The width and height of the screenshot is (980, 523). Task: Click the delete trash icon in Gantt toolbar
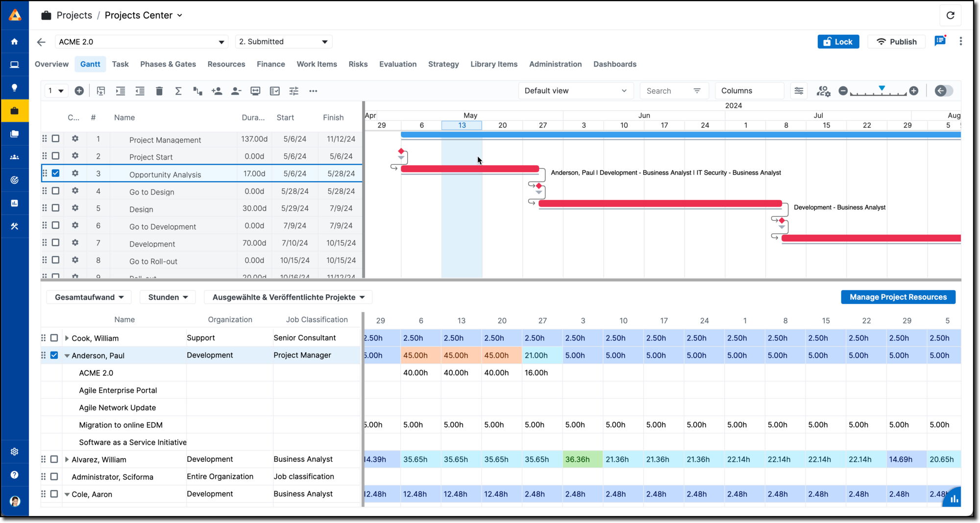pyautogui.click(x=159, y=91)
